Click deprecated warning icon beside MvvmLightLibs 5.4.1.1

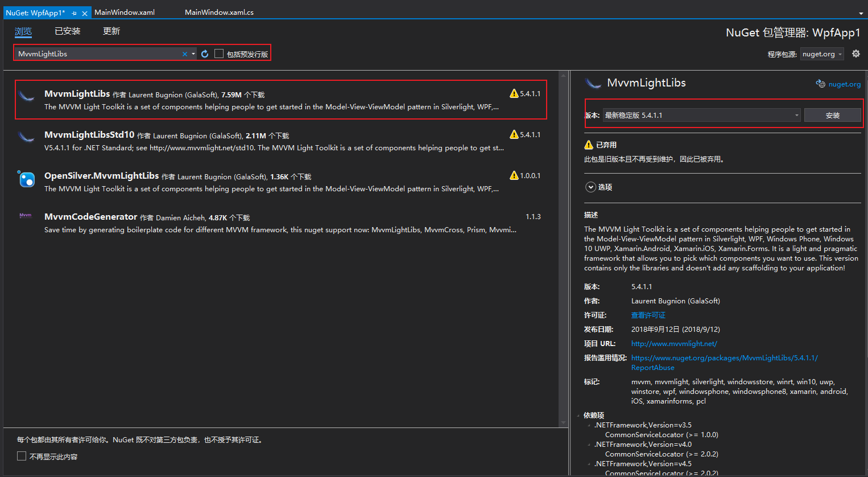tap(514, 93)
